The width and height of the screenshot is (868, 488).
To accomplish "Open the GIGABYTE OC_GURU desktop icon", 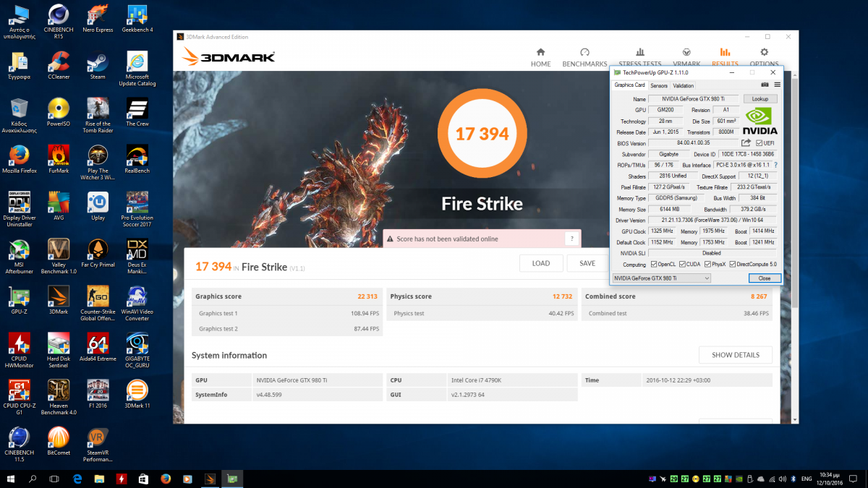I will (137, 351).
